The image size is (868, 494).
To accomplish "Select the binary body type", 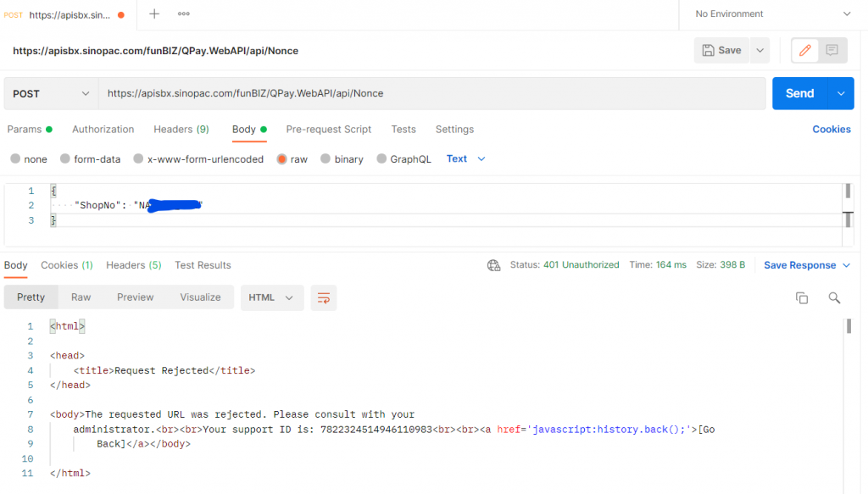I will click(325, 158).
